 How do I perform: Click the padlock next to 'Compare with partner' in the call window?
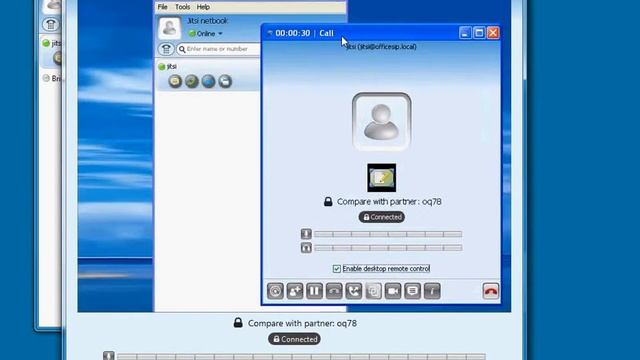[328, 201]
